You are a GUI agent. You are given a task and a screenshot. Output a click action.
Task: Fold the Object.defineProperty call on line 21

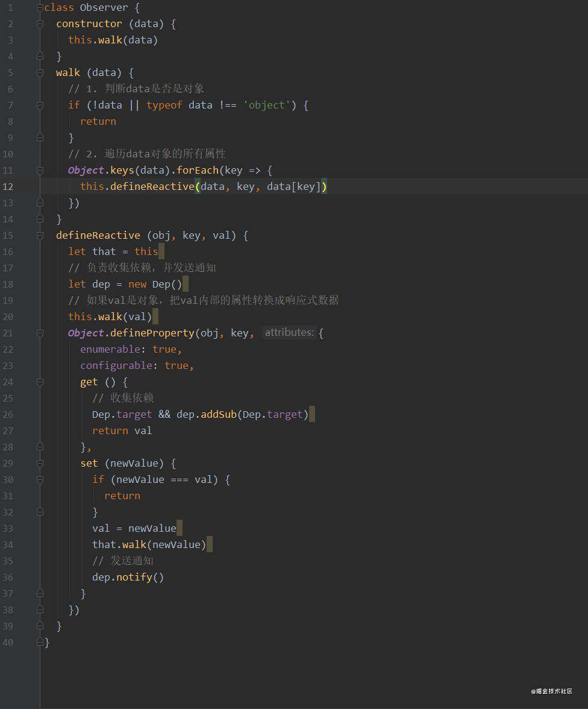coord(40,333)
